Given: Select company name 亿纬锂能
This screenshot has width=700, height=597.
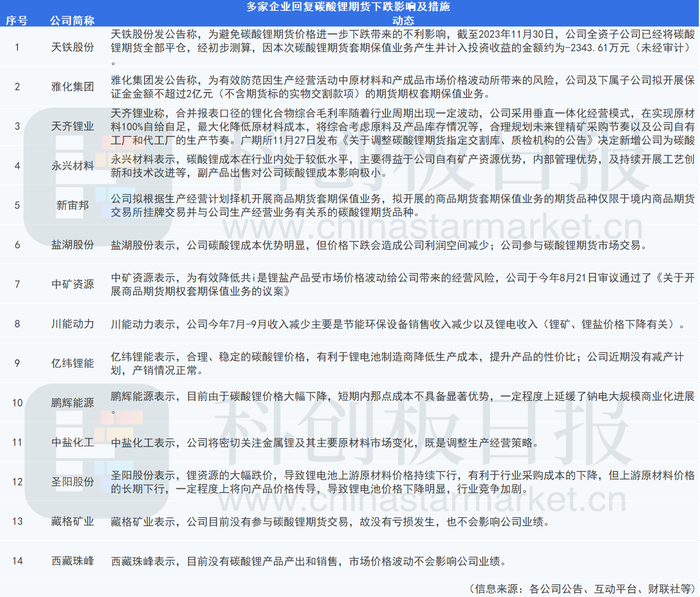Looking at the screenshot, I should (73, 363).
